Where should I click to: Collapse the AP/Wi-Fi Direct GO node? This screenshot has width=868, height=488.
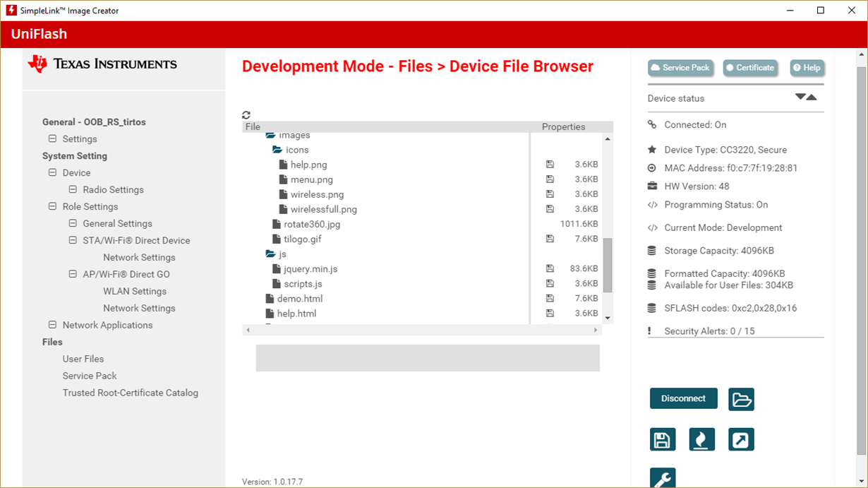(73, 274)
